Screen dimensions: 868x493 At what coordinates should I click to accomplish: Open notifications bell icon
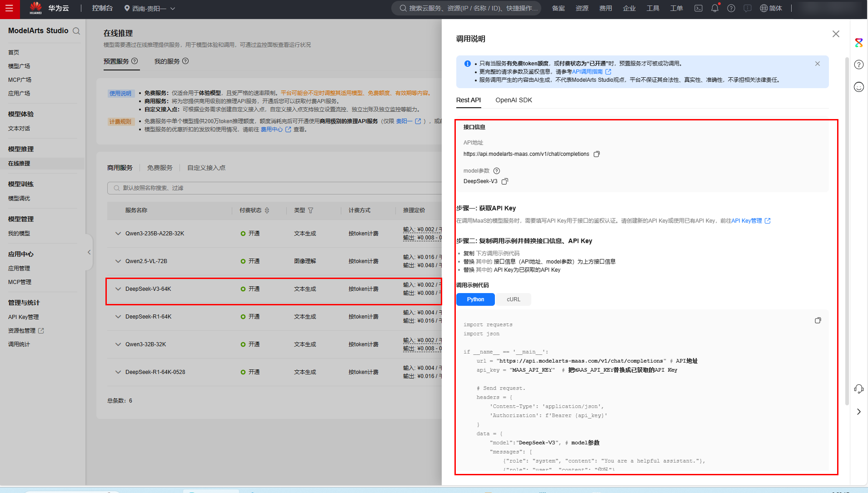point(715,8)
